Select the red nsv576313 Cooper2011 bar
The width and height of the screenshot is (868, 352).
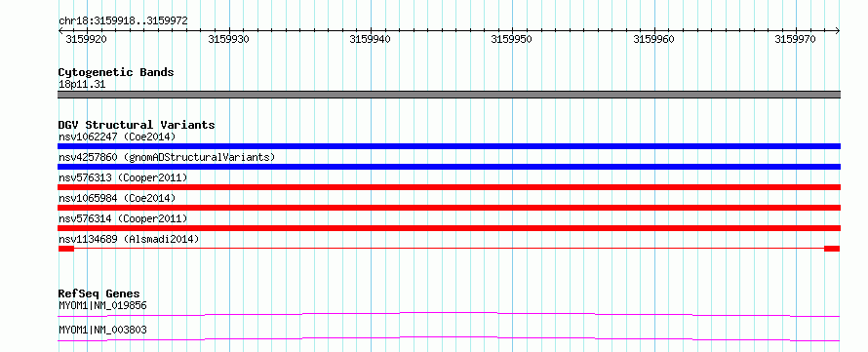449,187
